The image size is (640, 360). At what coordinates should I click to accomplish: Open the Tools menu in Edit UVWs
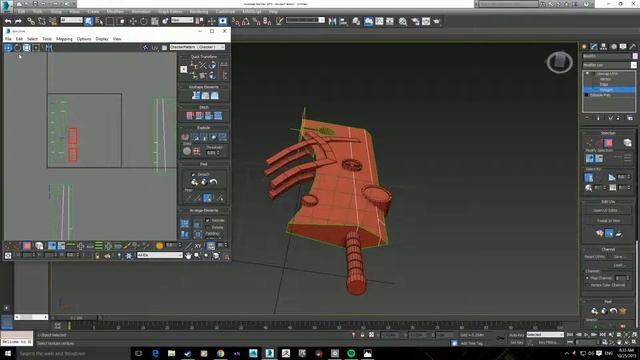point(47,39)
